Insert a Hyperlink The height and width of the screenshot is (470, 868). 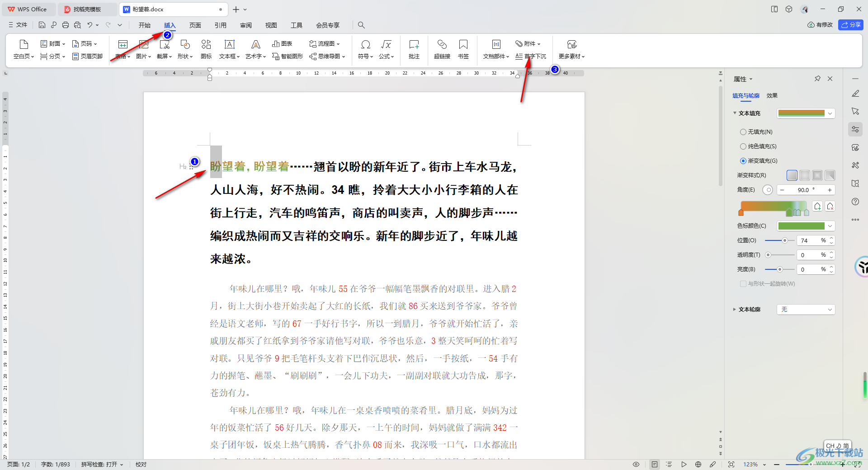[442, 49]
